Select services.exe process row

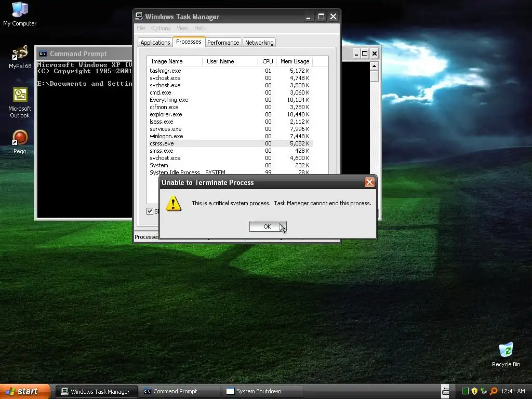click(230, 129)
